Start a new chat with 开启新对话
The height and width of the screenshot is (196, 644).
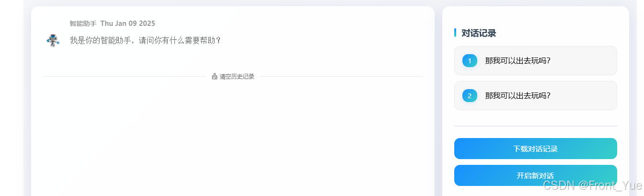click(x=535, y=175)
